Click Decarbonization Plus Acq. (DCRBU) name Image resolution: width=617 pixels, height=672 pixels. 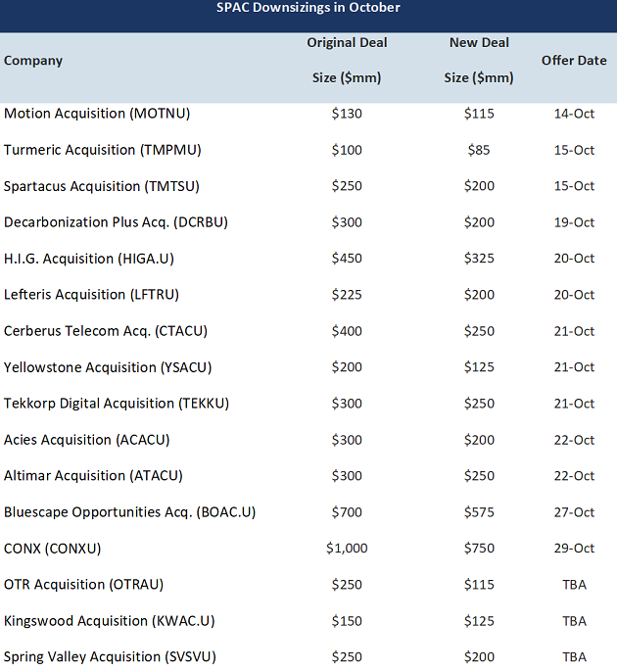116,222
